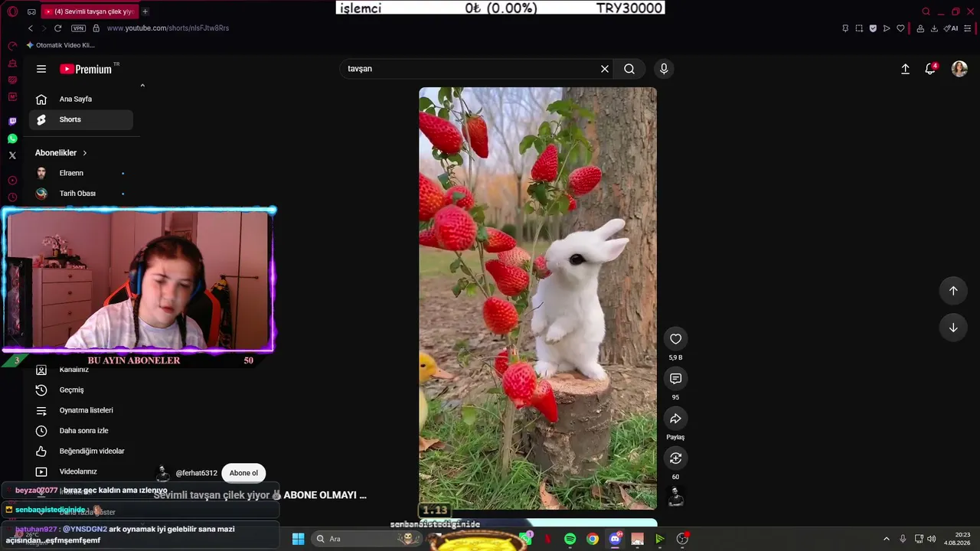Open X in the Opera sidebar
The width and height of the screenshot is (980, 551).
[x=12, y=155]
